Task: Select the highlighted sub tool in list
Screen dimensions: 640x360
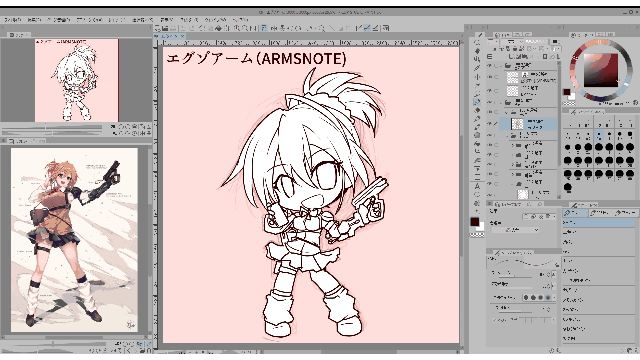Action: [x=599, y=222]
